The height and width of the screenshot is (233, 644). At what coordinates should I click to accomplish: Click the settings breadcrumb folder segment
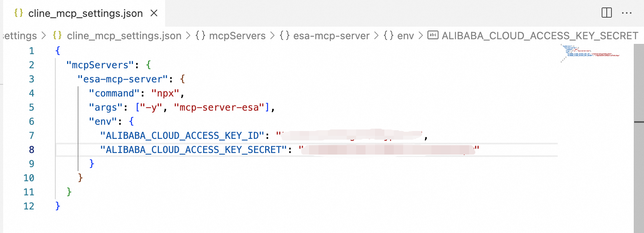[x=20, y=36]
